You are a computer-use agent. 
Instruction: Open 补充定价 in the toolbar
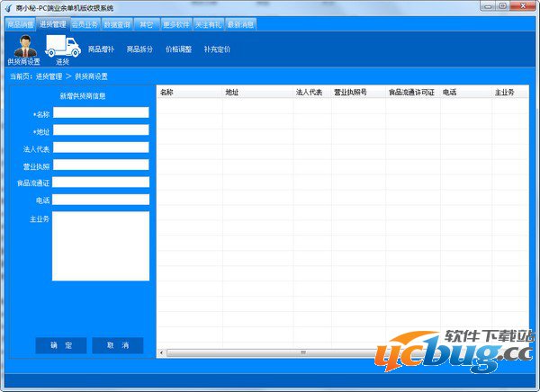coord(217,49)
